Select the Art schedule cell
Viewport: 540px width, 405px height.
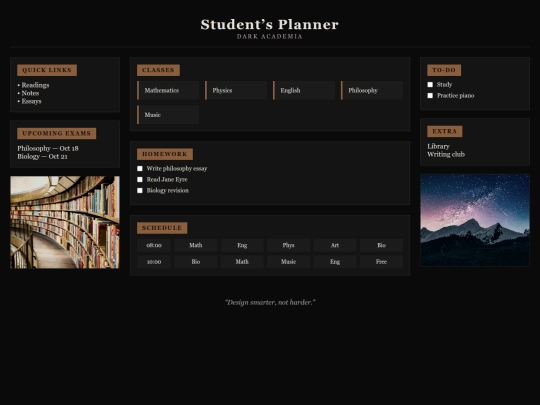(335, 245)
